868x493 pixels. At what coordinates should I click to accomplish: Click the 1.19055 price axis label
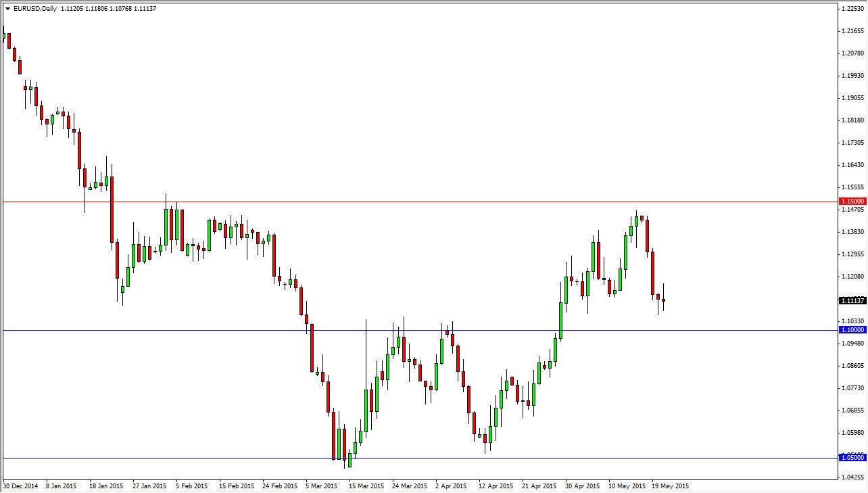(853, 98)
